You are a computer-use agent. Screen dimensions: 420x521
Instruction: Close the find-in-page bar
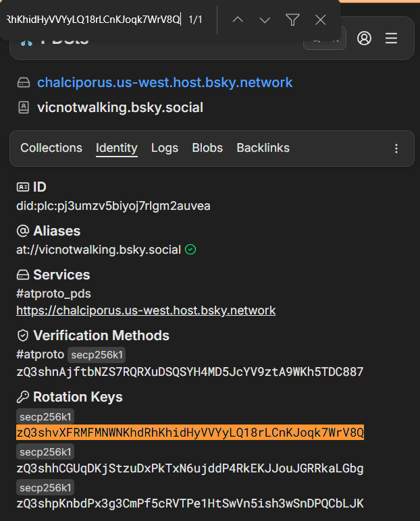tap(321, 20)
